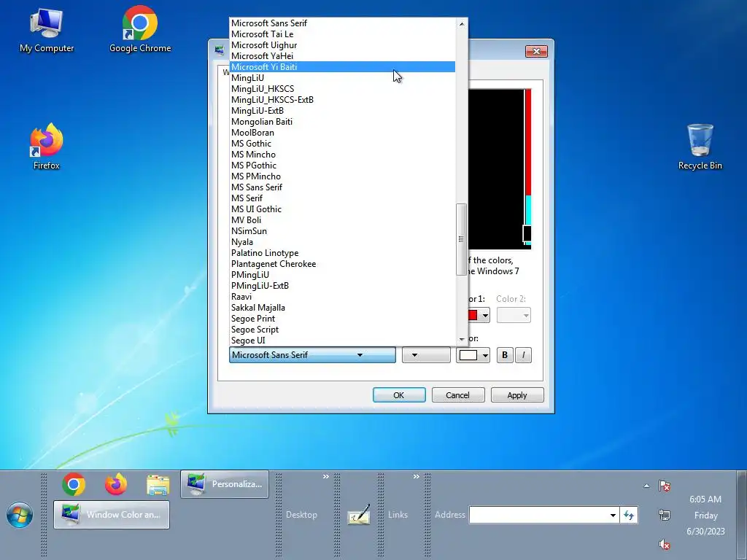Click the font list scroll up arrow
Image resolution: width=747 pixels, height=560 pixels.
pyautogui.click(x=461, y=23)
